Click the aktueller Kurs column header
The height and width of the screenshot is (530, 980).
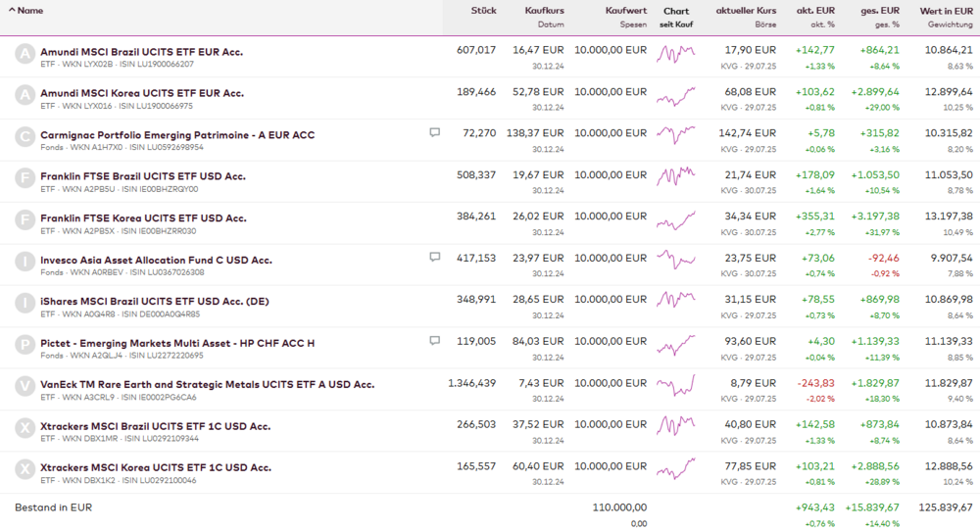coord(746,11)
